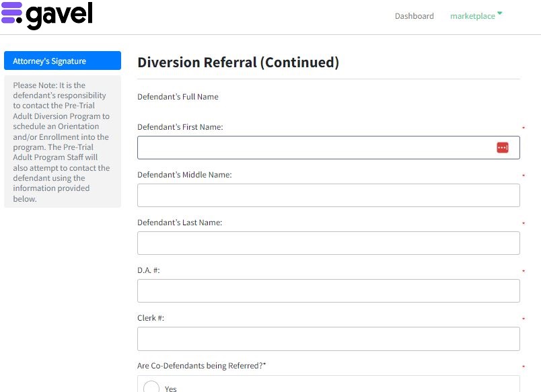The width and height of the screenshot is (541, 392).
Task: Click the Please Note sidebar panel
Action: click(x=63, y=142)
